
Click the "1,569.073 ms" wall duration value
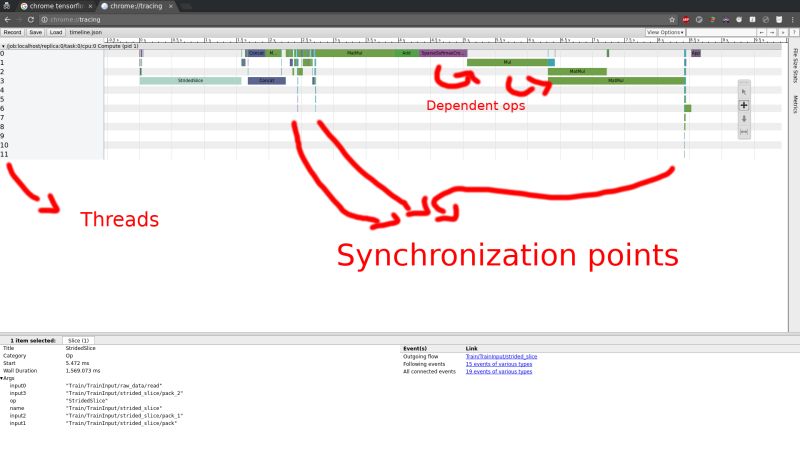83,371
